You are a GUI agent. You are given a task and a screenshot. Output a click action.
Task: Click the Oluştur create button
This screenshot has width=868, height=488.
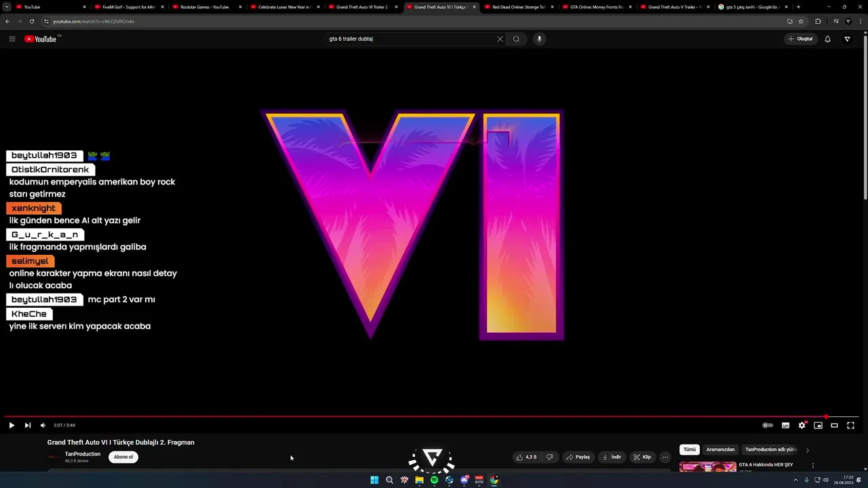pyautogui.click(x=800, y=39)
